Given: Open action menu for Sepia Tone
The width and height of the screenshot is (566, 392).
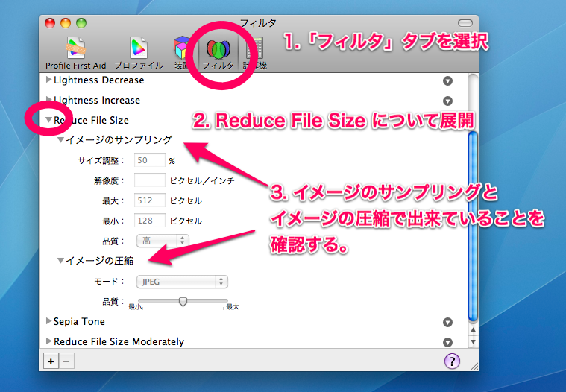Looking at the screenshot, I should pos(447,323).
